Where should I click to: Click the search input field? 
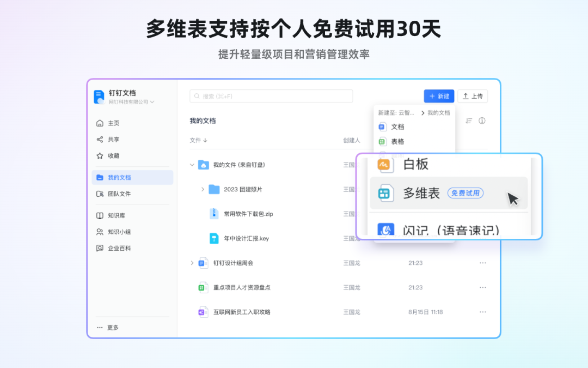pos(271,96)
